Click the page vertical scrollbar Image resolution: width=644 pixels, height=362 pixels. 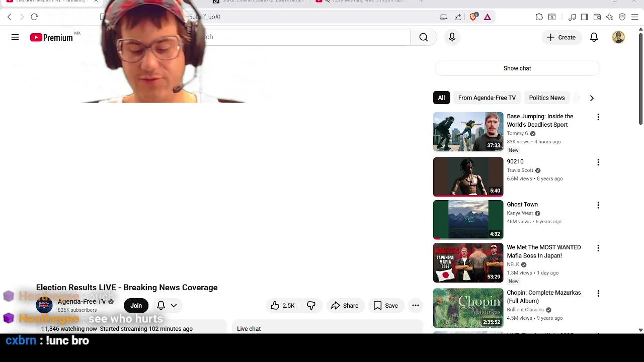(640, 78)
